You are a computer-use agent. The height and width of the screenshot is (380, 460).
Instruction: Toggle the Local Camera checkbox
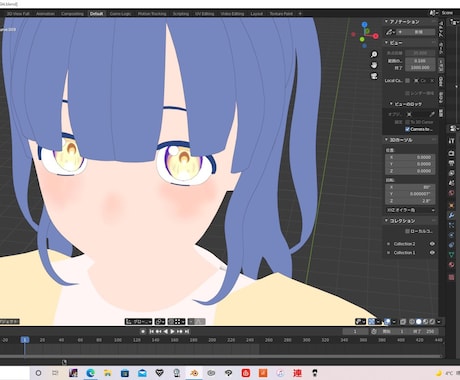(407, 81)
